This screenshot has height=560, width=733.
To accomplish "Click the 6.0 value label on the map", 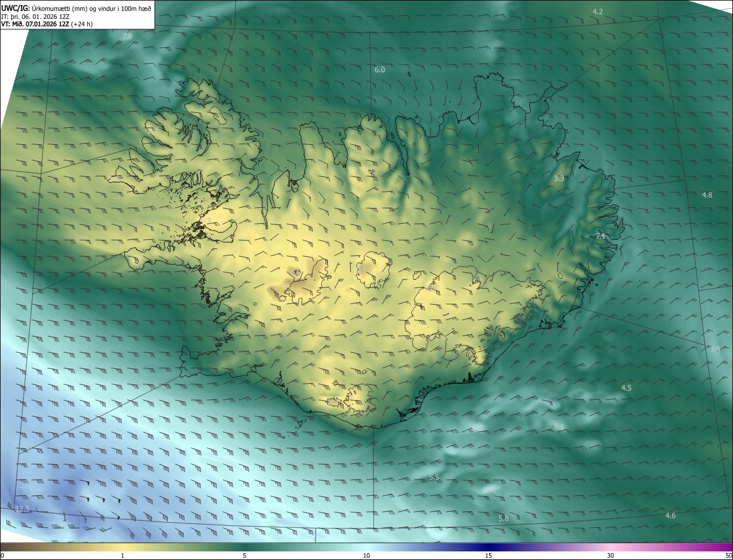I will tap(380, 69).
